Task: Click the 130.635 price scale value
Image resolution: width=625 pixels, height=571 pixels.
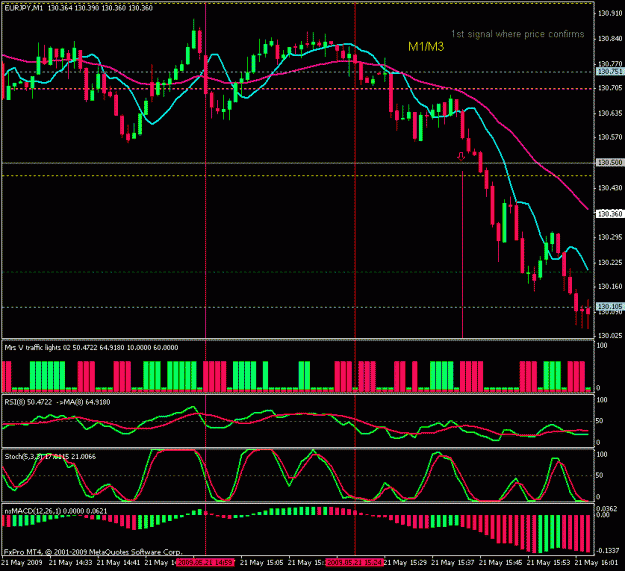Action: pos(610,113)
